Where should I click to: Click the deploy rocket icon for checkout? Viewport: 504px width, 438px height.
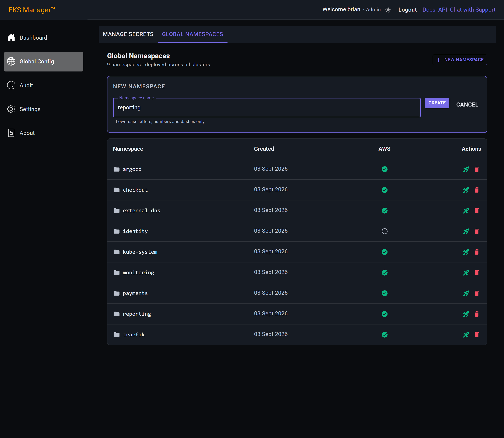coord(466,190)
